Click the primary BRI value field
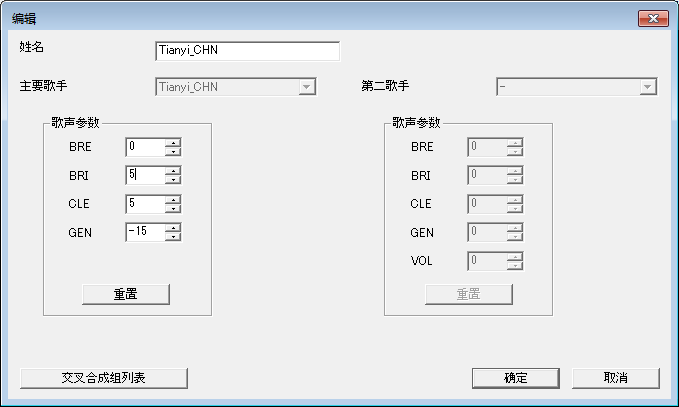This screenshot has width=679, height=407. [x=145, y=175]
